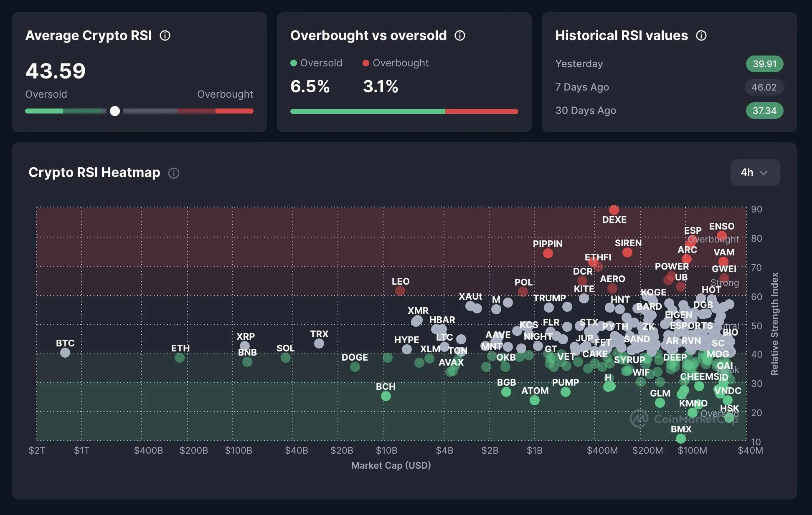
Task: Click the ATOM green dot
Action: [x=535, y=400]
